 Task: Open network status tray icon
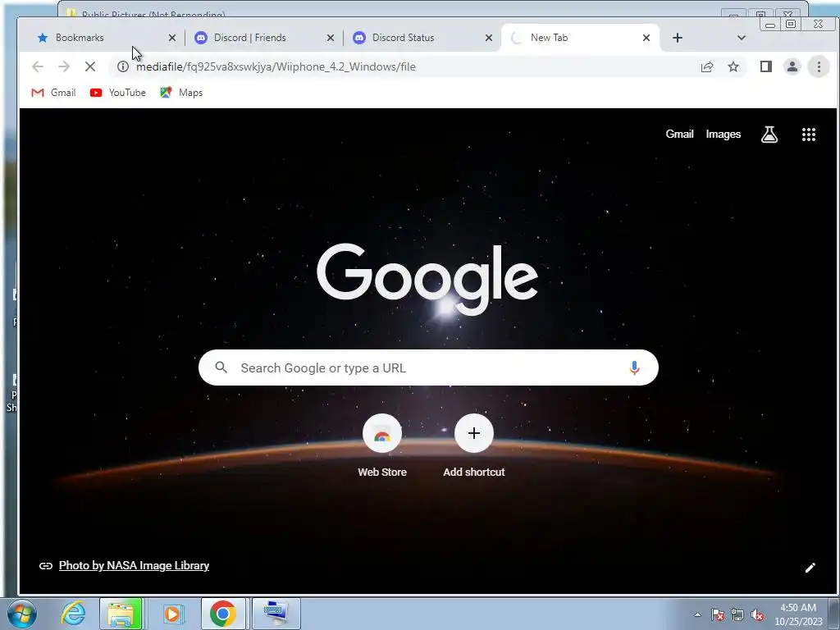tap(737, 614)
